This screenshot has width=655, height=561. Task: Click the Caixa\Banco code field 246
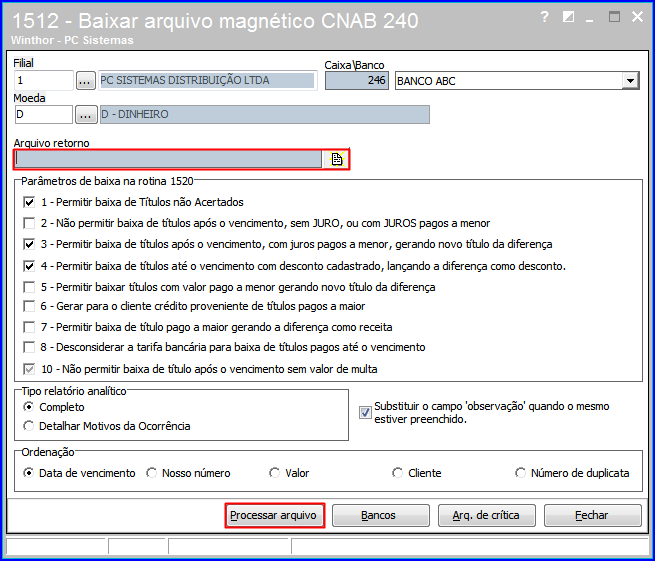coord(357,81)
